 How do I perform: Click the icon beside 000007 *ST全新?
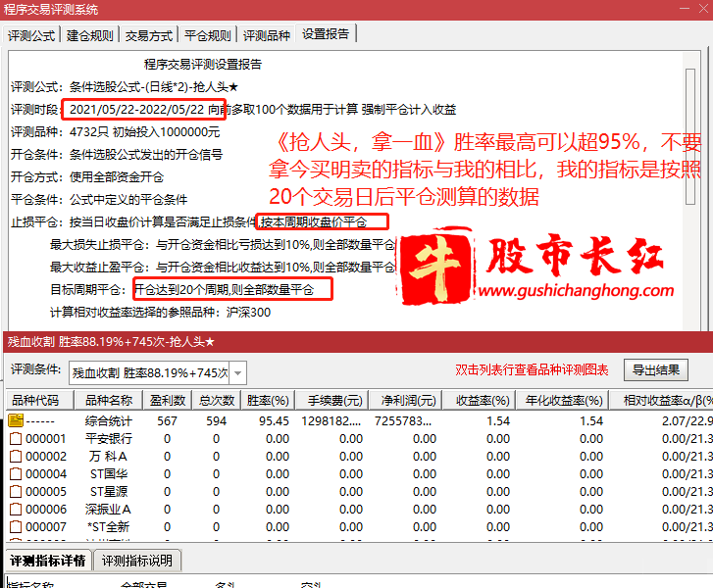(15, 526)
